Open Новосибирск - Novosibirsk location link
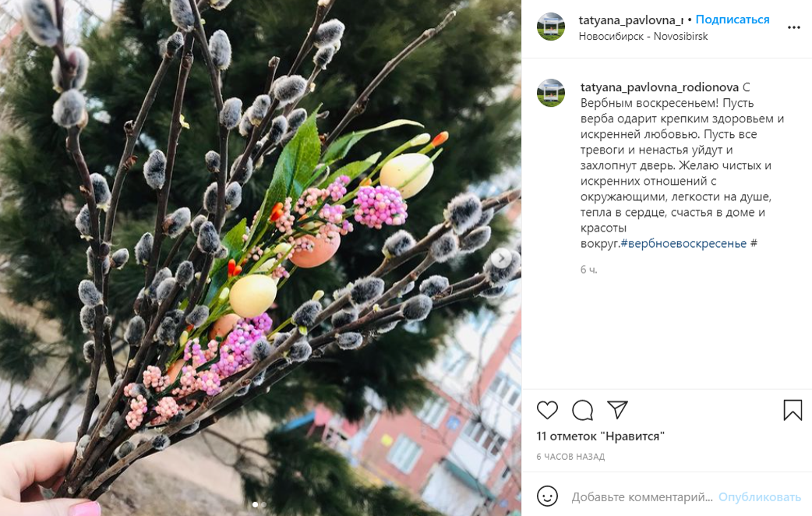812x516 pixels. click(643, 37)
